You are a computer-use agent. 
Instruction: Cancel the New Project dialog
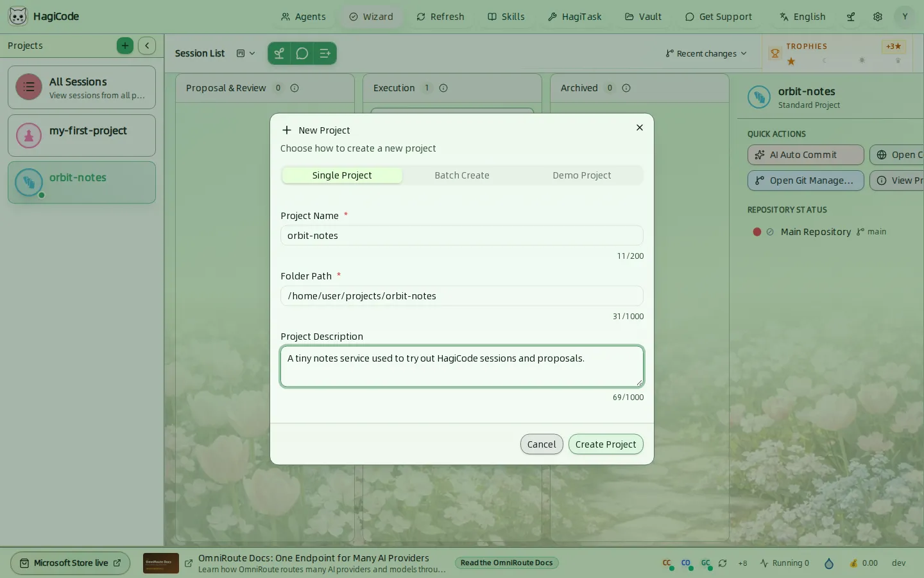(x=542, y=444)
